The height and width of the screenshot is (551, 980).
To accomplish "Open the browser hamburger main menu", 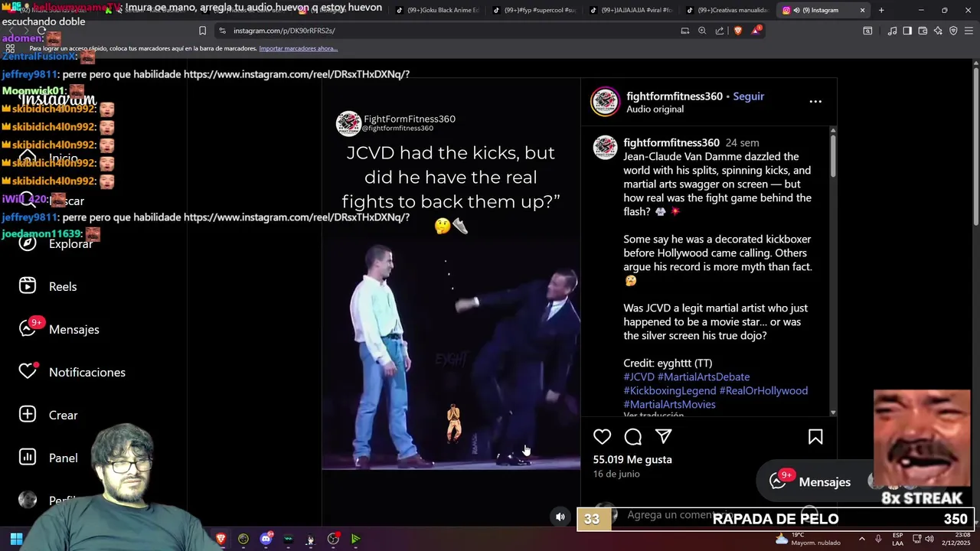I will tap(969, 31).
